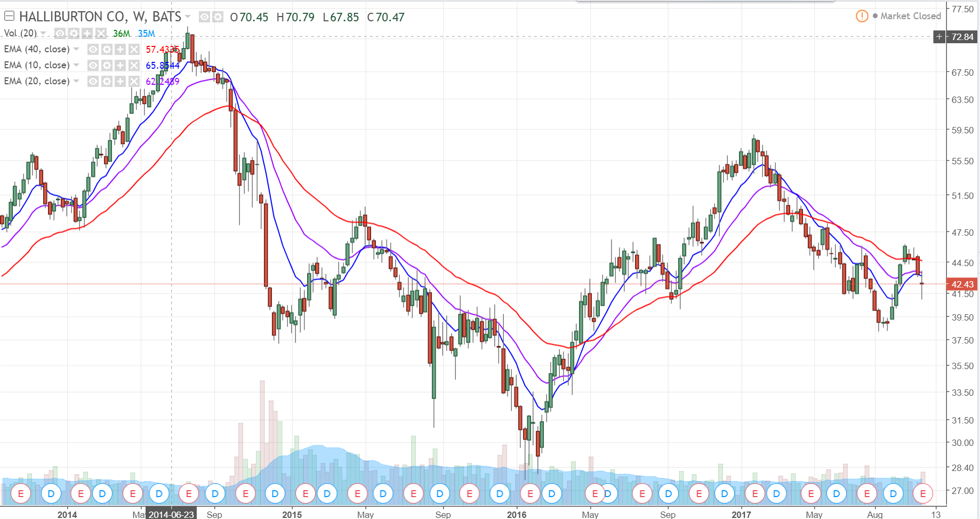Expand the EMA (10, close) dropdown arrow
The width and height of the screenshot is (980, 519).
(76, 65)
